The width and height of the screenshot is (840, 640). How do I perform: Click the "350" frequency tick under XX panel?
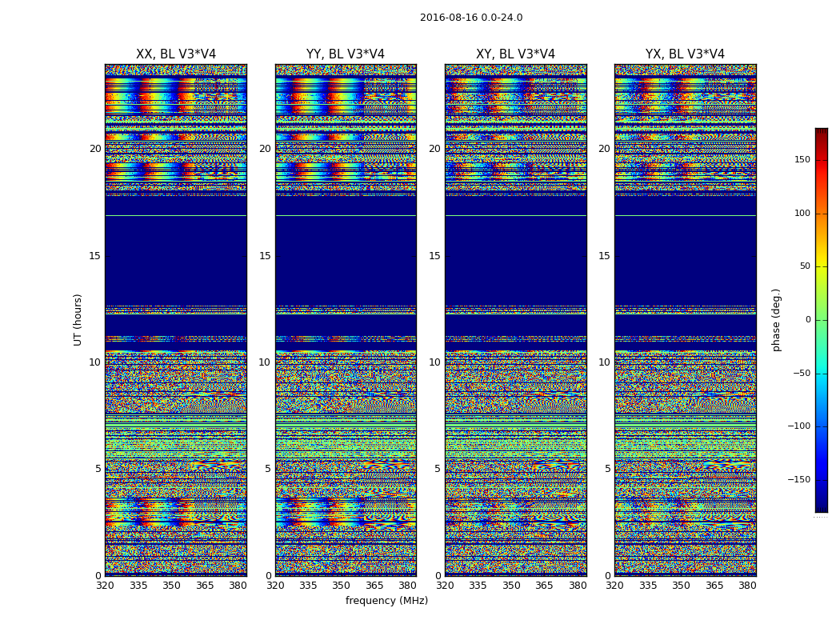point(171,586)
